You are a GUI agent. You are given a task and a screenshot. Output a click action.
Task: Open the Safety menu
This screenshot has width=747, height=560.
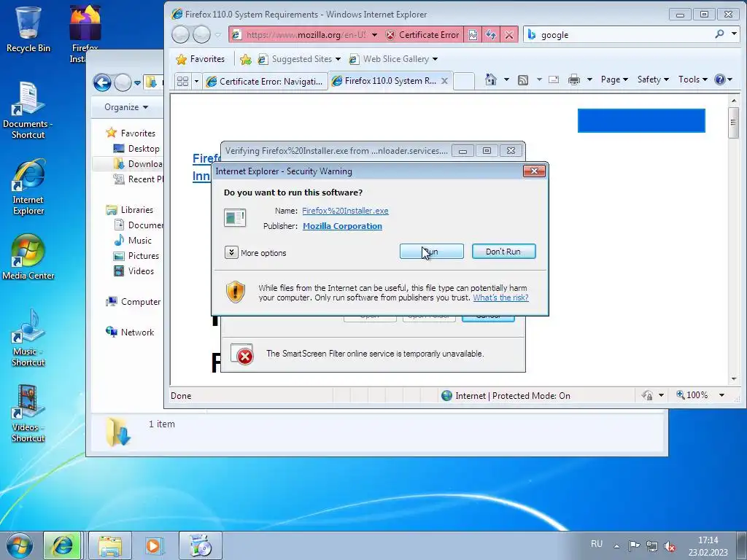coord(653,79)
